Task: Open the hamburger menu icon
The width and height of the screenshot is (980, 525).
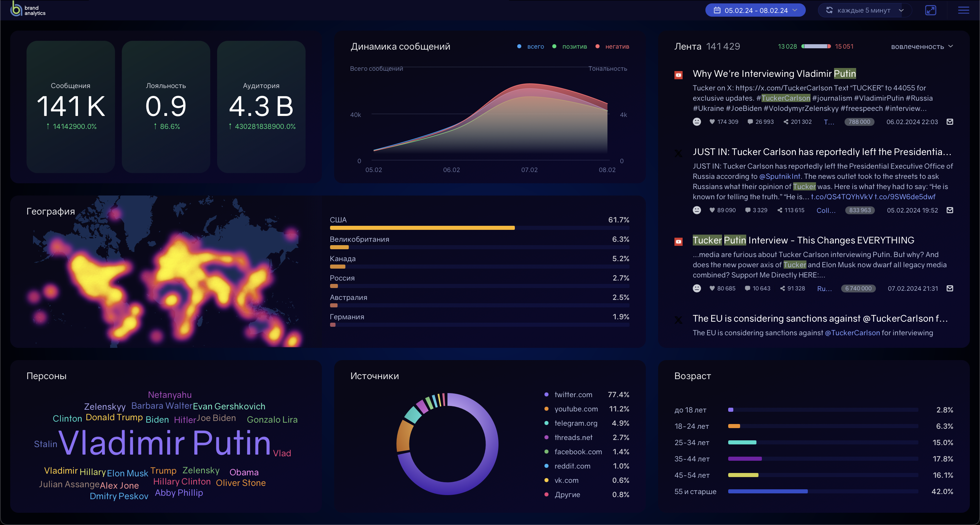Action: coord(963,10)
